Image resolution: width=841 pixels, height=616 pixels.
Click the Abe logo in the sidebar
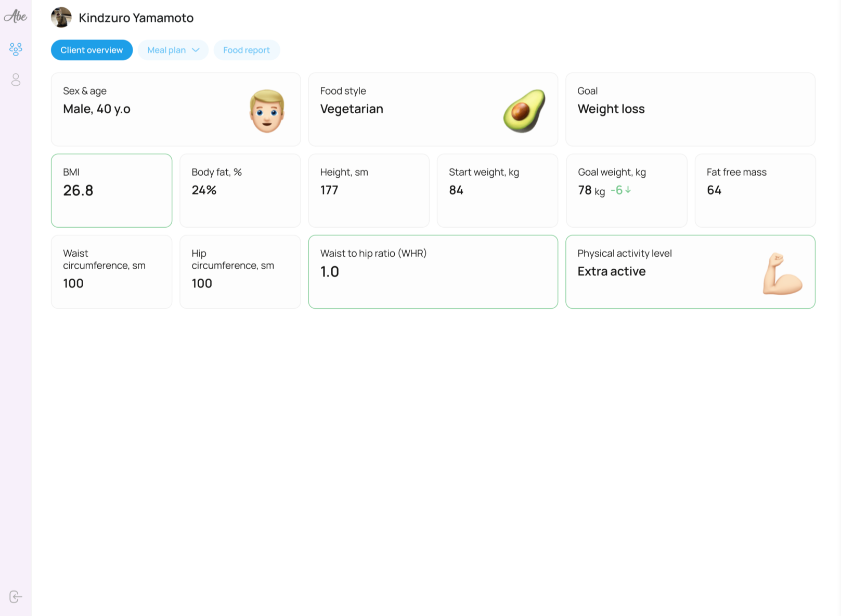(x=16, y=17)
